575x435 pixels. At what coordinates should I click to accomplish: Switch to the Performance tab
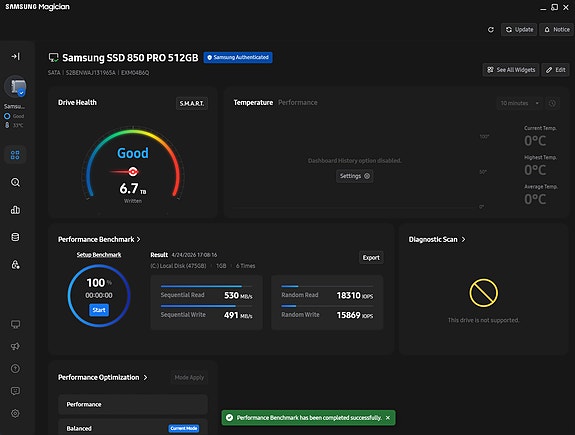(298, 103)
